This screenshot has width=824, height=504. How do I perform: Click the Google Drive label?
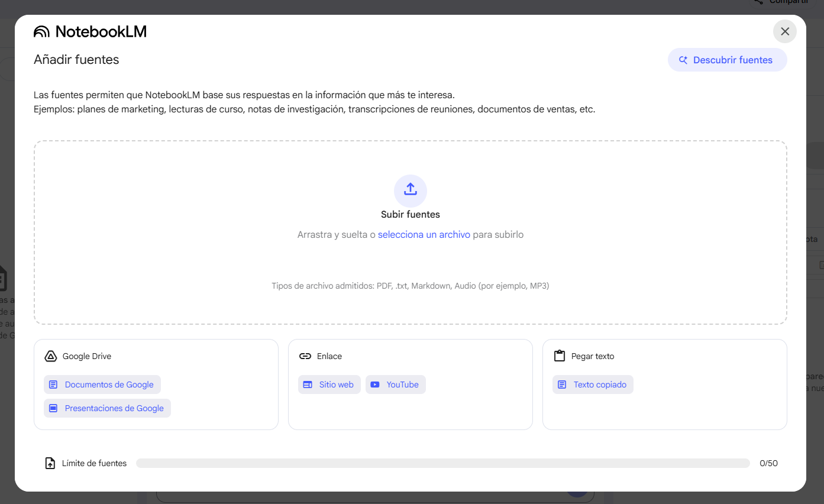[87, 356]
